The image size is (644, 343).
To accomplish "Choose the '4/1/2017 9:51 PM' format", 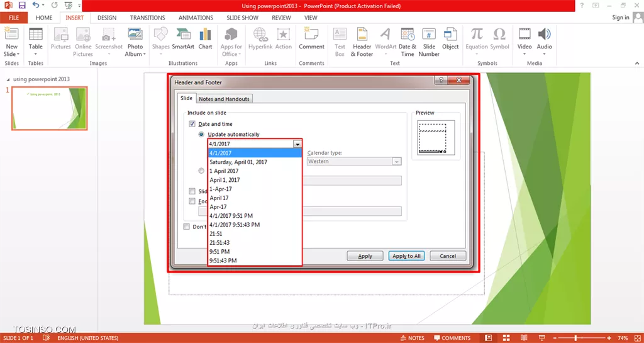I will tap(255, 216).
